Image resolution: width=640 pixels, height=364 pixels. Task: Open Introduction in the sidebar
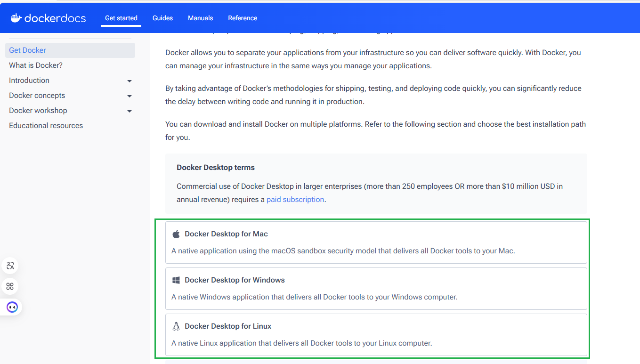[29, 81]
